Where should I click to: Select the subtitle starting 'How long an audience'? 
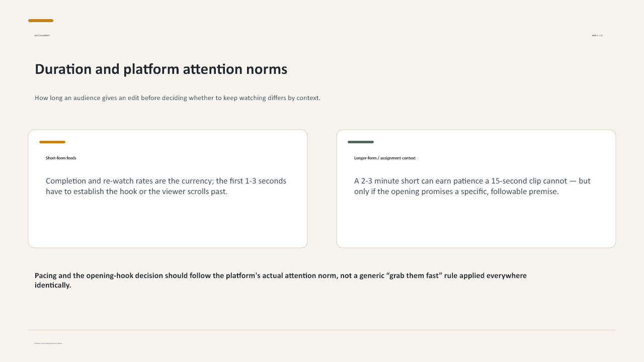(x=178, y=98)
